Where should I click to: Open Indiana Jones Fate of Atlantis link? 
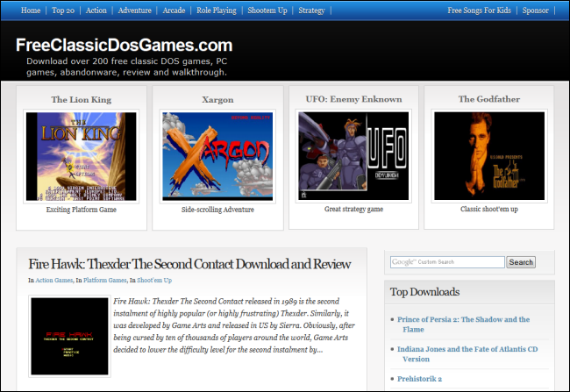[467, 354]
